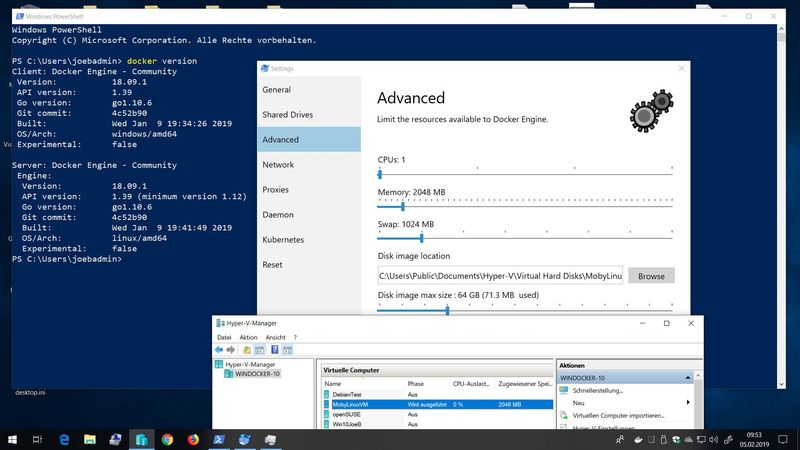Image resolution: width=800 pixels, height=450 pixels.
Task: Click the Memory slider handle
Action: click(x=402, y=206)
